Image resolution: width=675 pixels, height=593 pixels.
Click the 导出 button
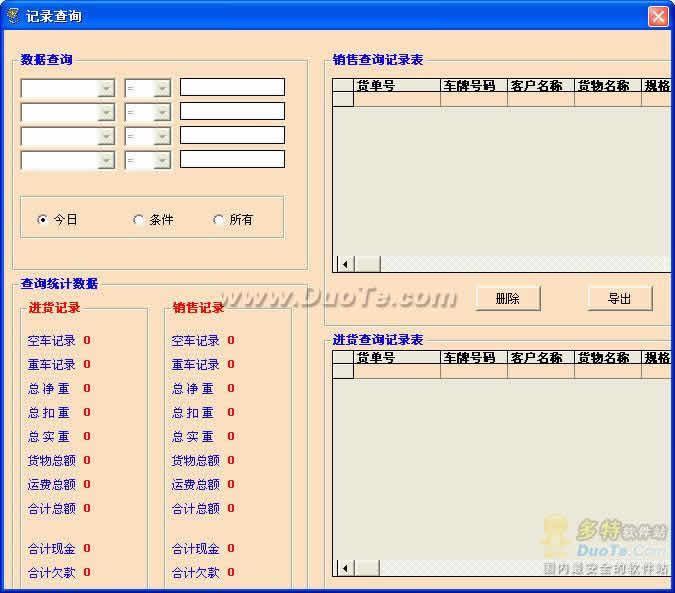[x=619, y=298]
